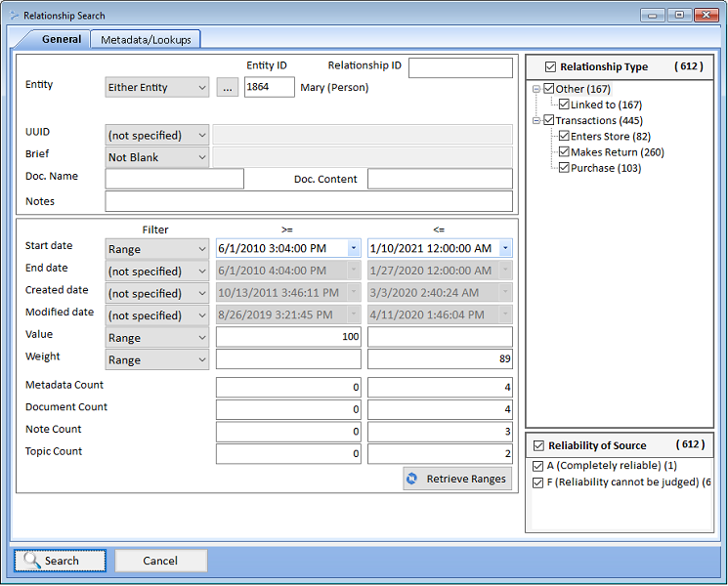The image size is (728, 586).
Task: Click the Relationship Search title bar icon
Action: click(x=15, y=16)
